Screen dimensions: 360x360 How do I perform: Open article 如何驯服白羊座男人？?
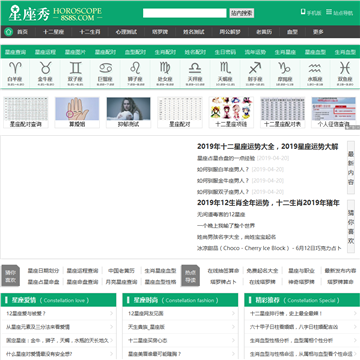(x=223, y=169)
